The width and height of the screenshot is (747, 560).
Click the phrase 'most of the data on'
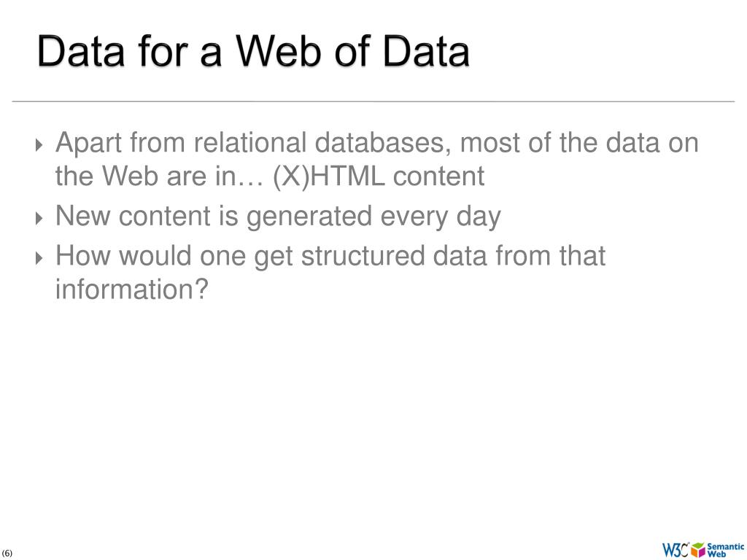pyautogui.click(x=579, y=142)
